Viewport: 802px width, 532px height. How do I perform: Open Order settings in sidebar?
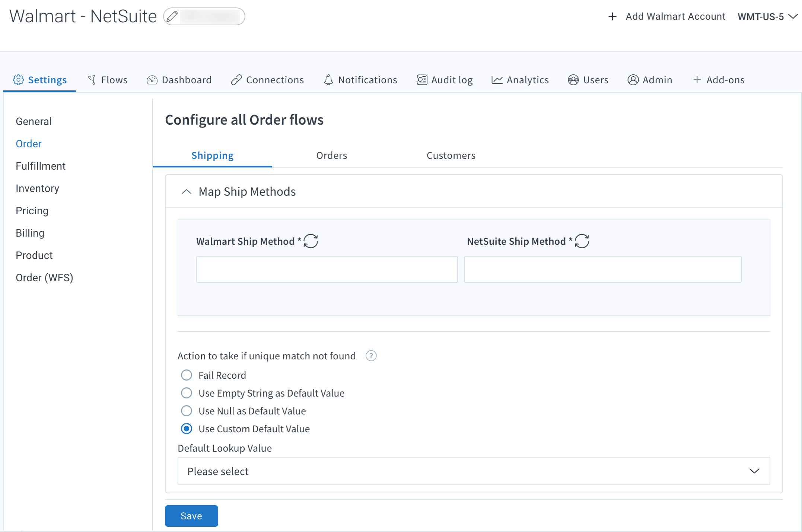(29, 144)
